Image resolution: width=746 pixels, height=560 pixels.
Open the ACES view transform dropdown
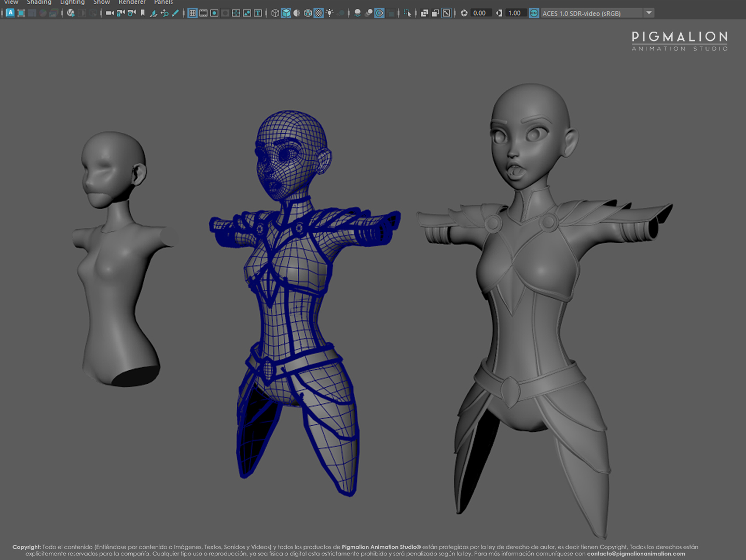[x=649, y=13]
